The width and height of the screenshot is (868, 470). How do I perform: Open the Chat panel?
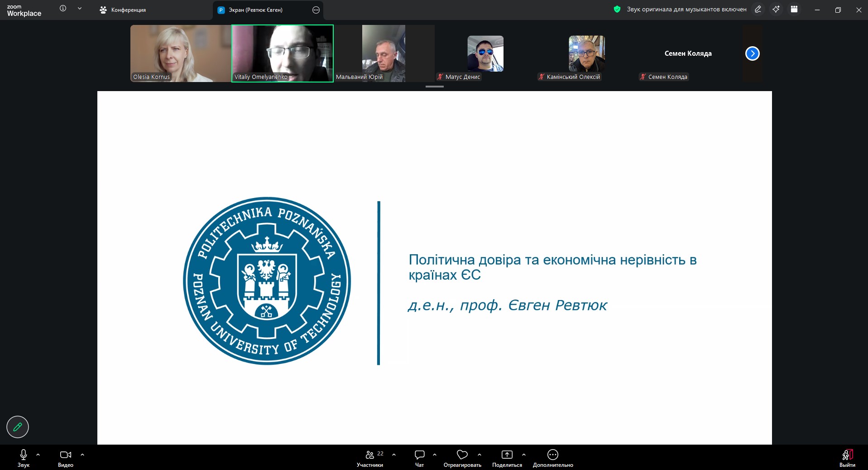point(419,455)
